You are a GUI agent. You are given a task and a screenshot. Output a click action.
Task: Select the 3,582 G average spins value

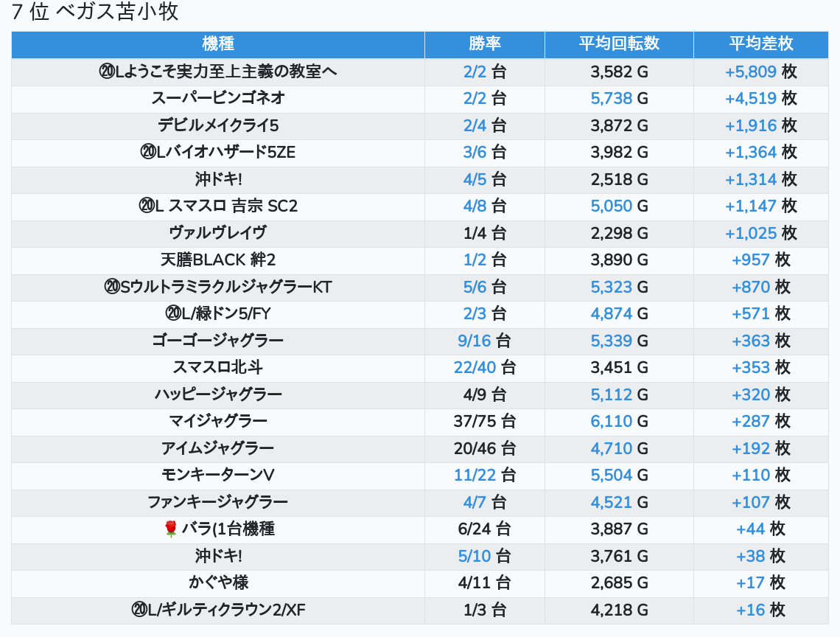click(619, 72)
